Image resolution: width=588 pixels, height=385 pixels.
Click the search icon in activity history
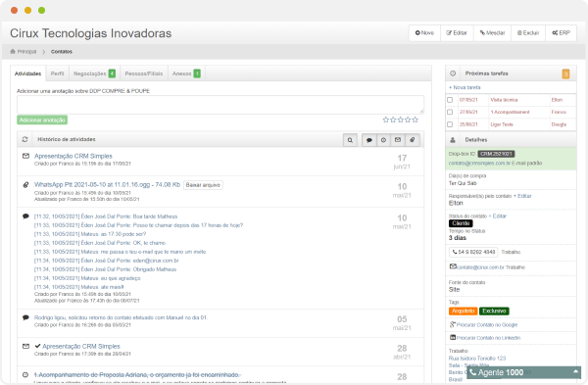pos(350,140)
